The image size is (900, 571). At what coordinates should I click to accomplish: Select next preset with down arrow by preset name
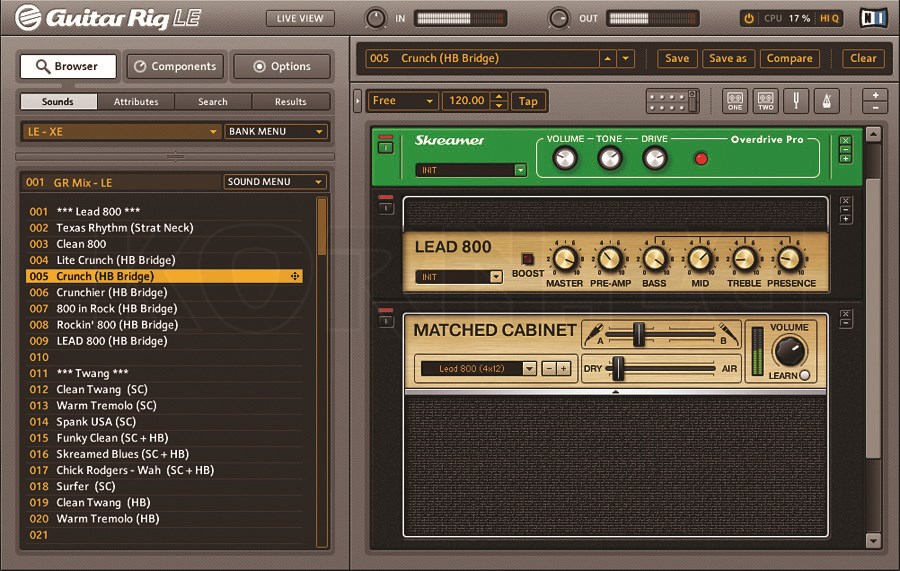(x=626, y=58)
